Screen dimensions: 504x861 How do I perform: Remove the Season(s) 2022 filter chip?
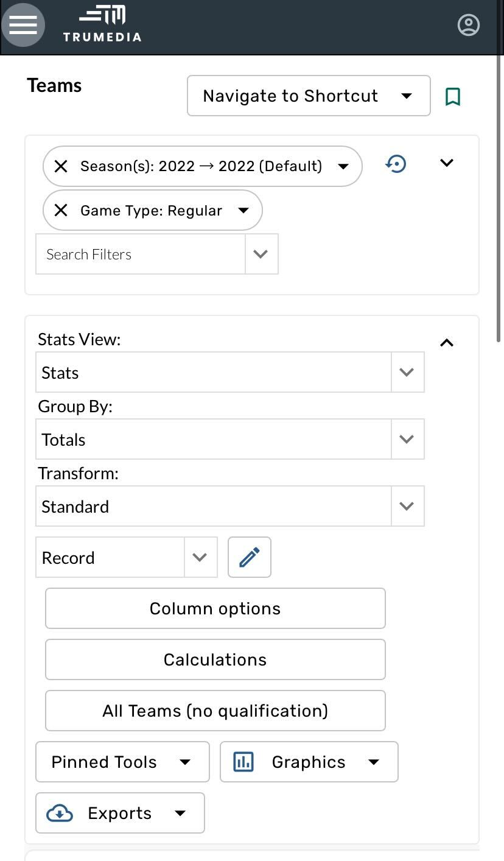(61, 166)
